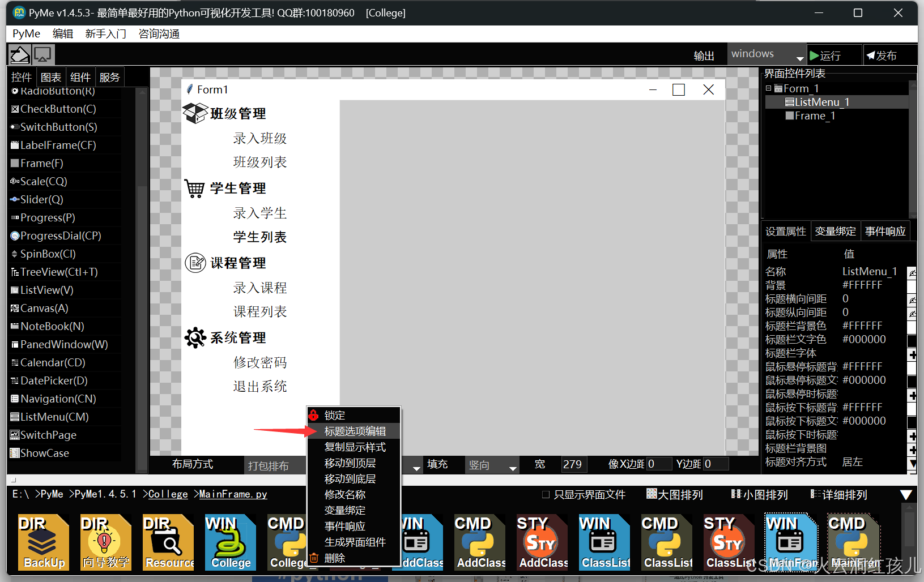Click the edit icon for 名称 property
This screenshot has height=582, width=924.
[912, 272]
